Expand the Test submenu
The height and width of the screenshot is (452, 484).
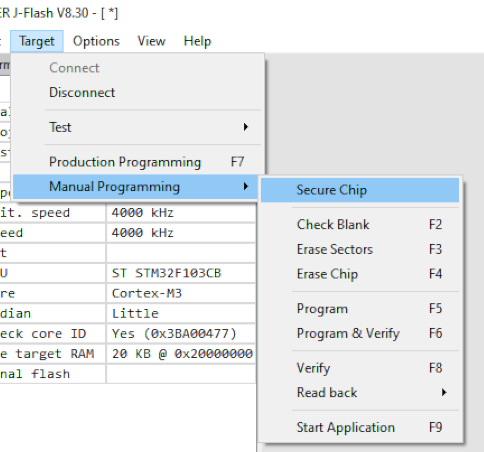[136, 127]
